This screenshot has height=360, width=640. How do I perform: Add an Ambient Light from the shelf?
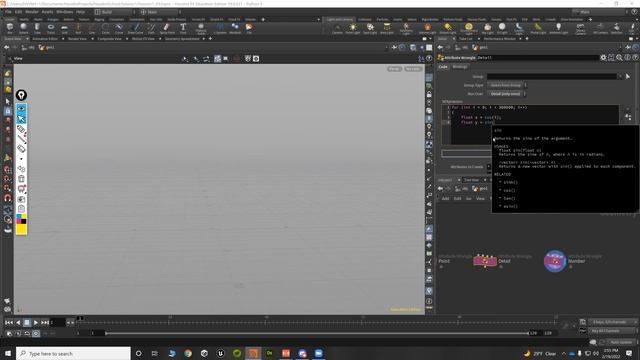coord(558,29)
